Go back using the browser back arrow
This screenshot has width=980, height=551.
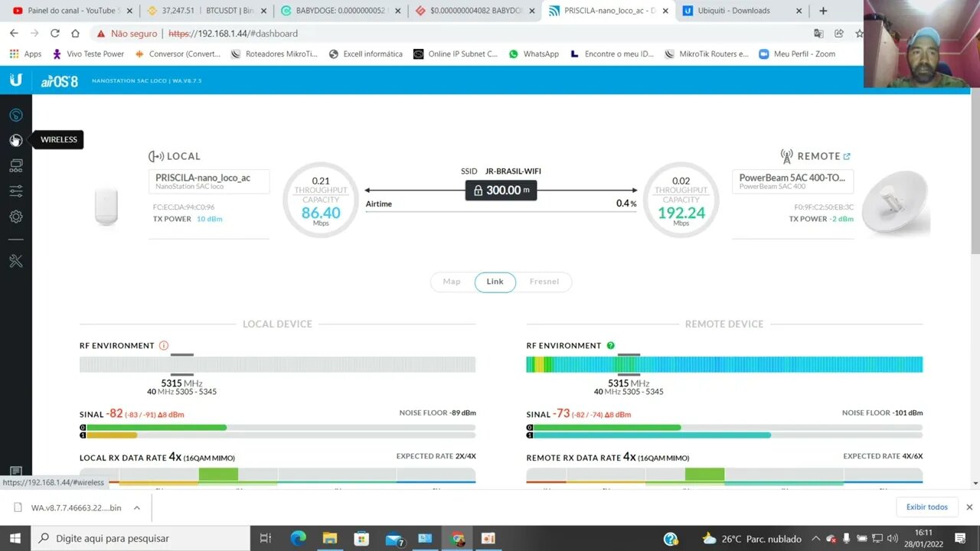click(15, 34)
